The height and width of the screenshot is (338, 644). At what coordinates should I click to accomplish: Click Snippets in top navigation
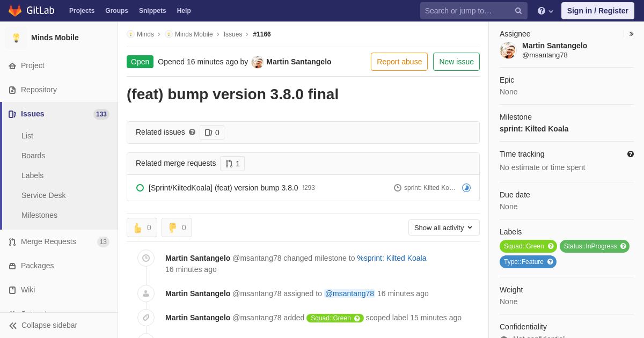point(152,11)
